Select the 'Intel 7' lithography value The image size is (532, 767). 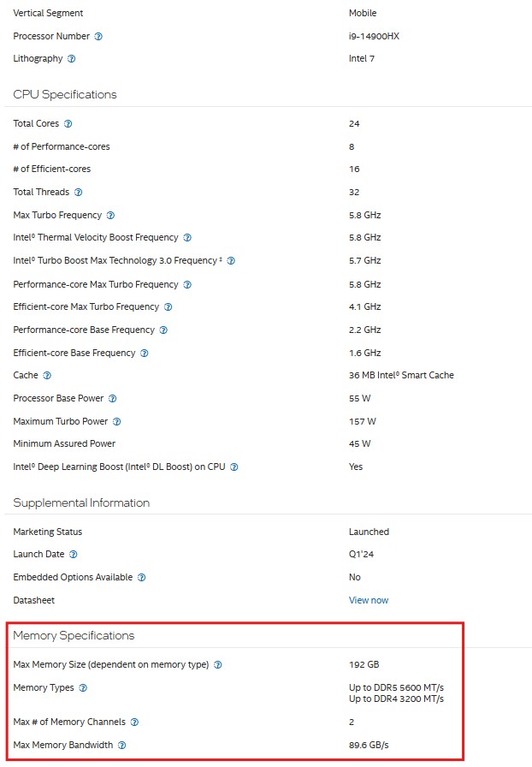point(362,59)
